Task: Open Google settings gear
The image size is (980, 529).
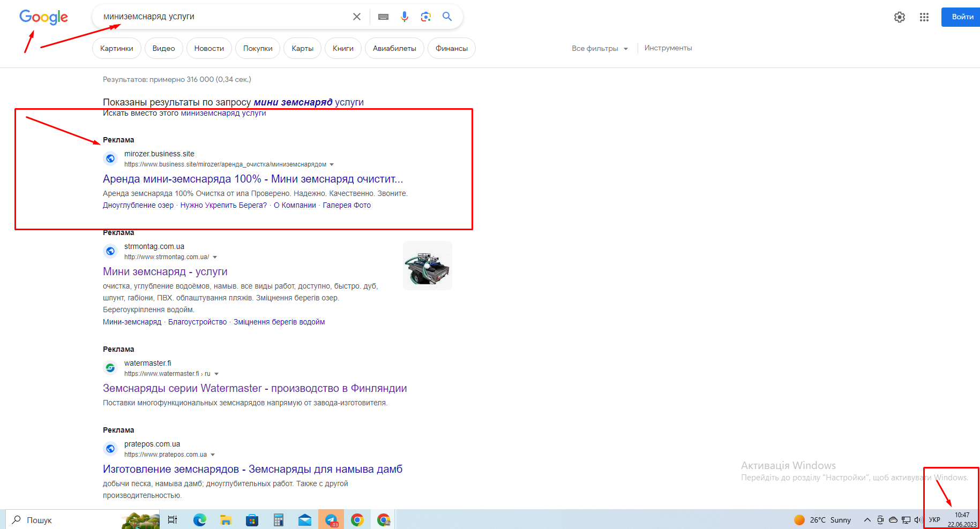Action: click(x=900, y=17)
